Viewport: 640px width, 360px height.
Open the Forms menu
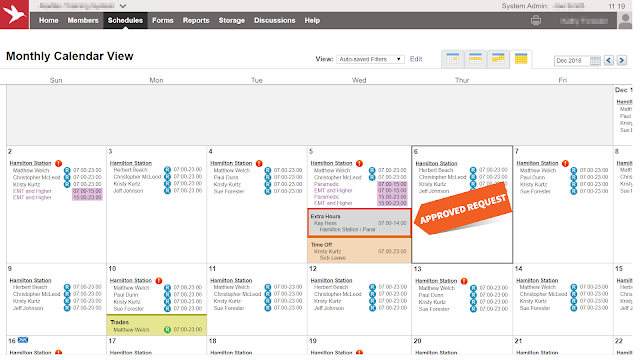[x=162, y=20]
